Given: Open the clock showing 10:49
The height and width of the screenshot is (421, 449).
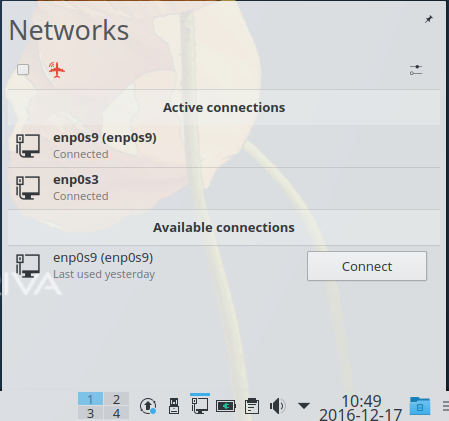Looking at the screenshot, I should coord(361,407).
